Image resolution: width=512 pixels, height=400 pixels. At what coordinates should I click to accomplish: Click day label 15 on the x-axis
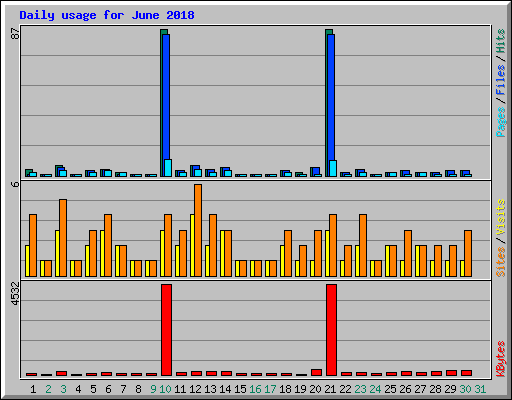coord(240,389)
